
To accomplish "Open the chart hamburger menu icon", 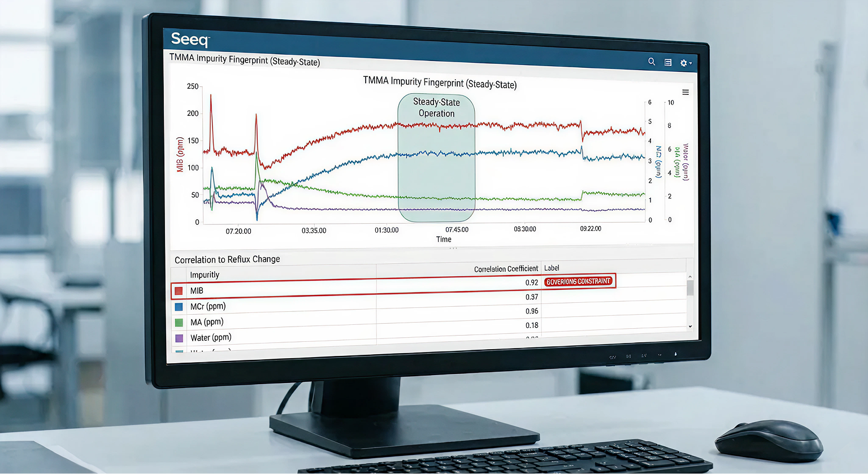I will (x=685, y=92).
